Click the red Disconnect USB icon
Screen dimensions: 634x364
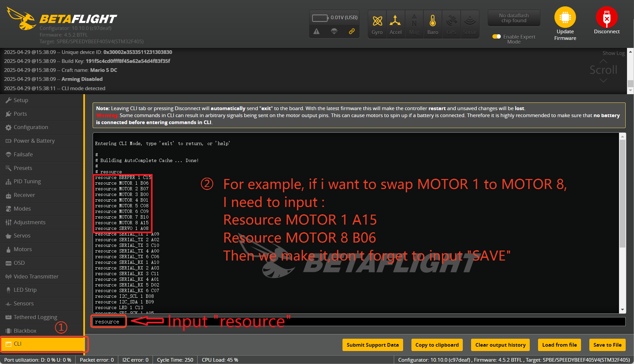607,17
